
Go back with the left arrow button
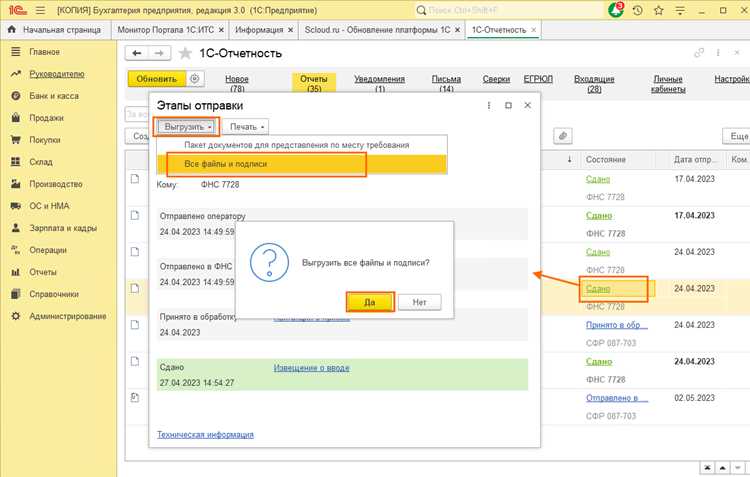pos(137,53)
